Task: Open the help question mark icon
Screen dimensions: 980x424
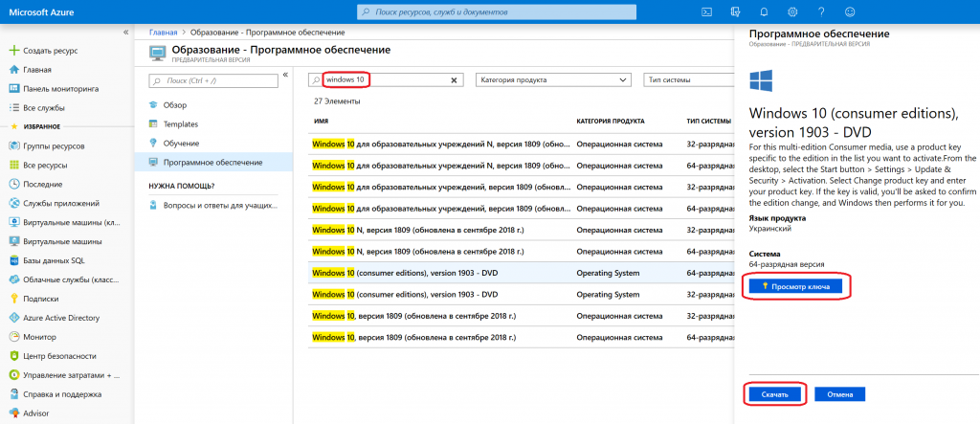Action: [821, 11]
